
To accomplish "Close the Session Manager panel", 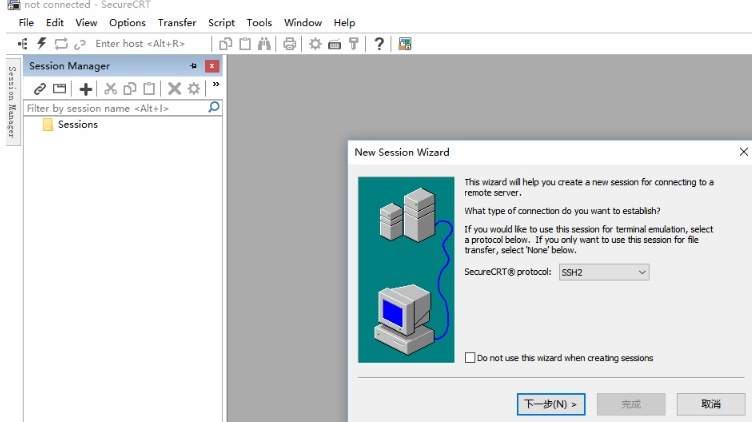I will pyautogui.click(x=212, y=66).
